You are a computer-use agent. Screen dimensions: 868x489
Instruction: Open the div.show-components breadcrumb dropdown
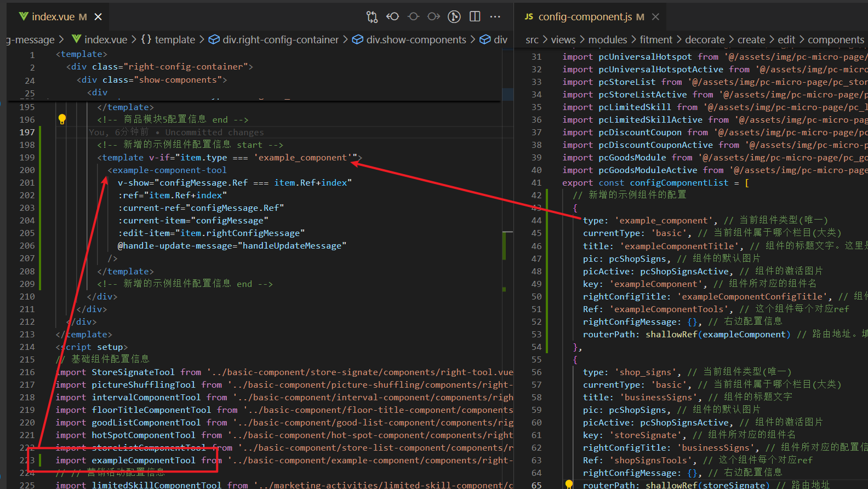coord(415,40)
